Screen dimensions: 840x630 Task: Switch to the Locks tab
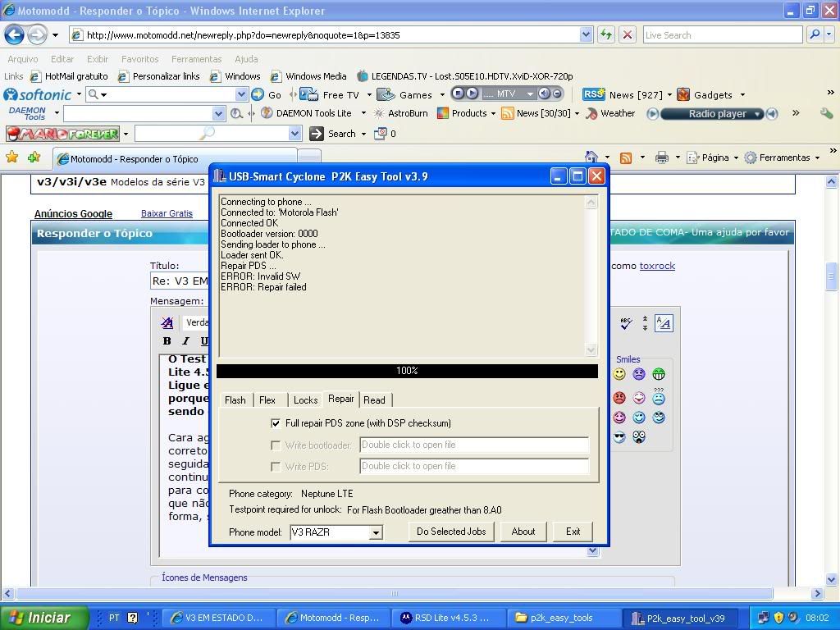[305, 400]
